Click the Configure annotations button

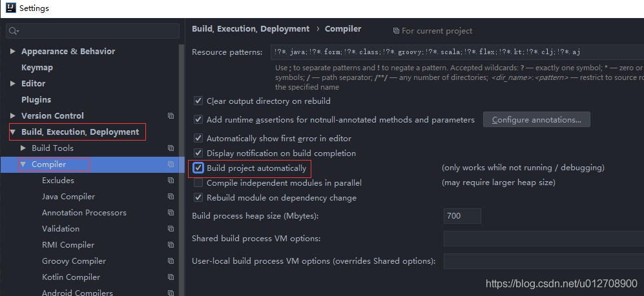click(x=537, y=119)
